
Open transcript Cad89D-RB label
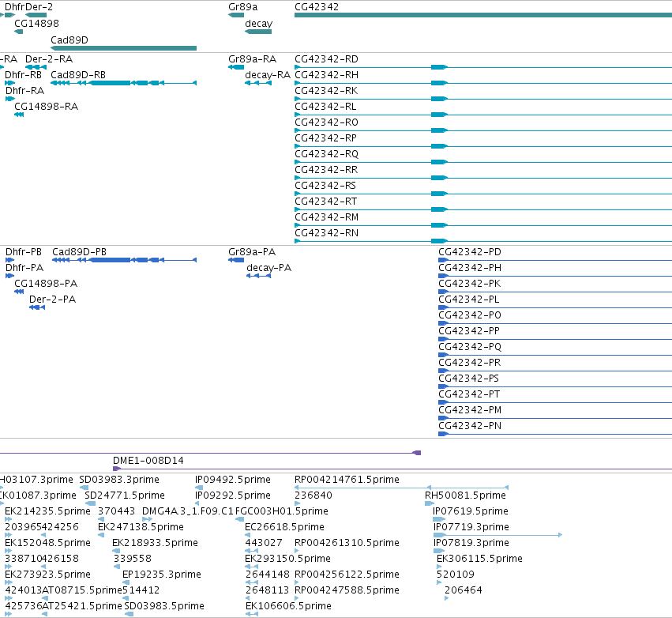[78, 74]
